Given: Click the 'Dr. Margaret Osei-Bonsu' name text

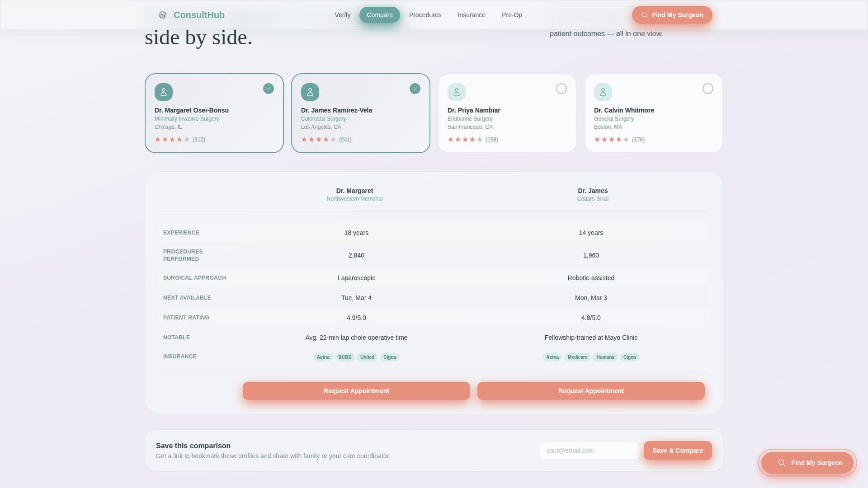Looking at the screenshot, I should click(x=192, y=110).
